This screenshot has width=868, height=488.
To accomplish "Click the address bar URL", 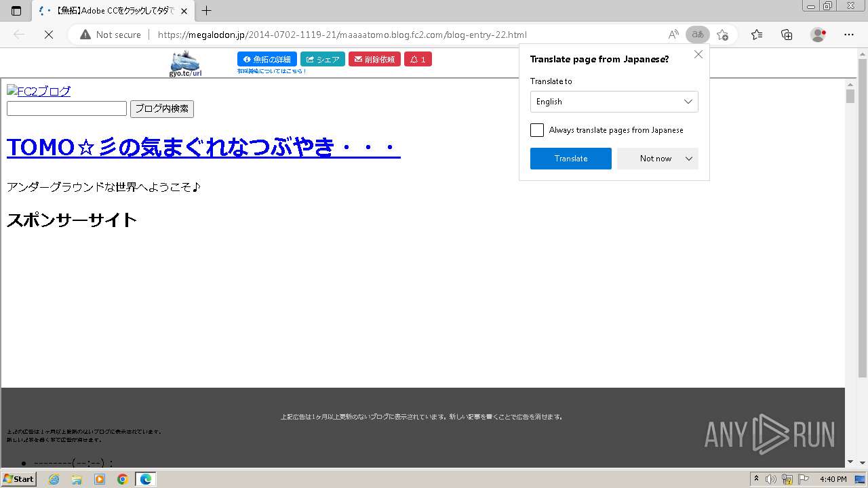I will 342,35.
